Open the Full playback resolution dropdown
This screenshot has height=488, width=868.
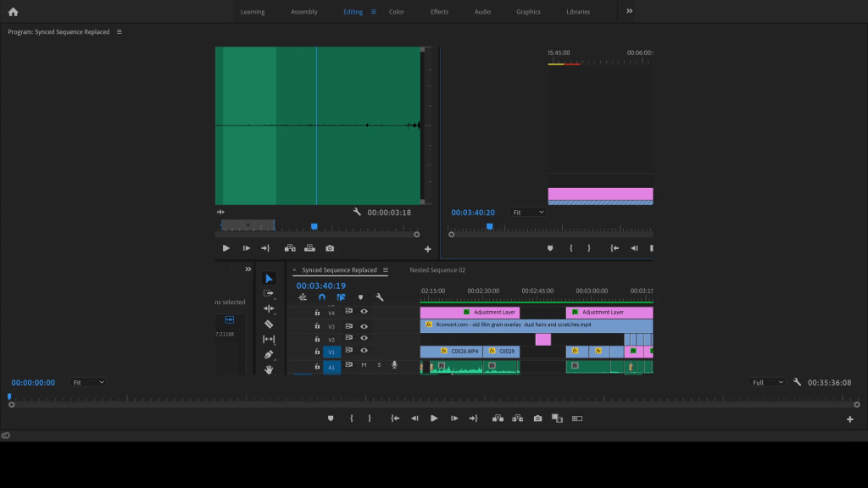(768, 382)
